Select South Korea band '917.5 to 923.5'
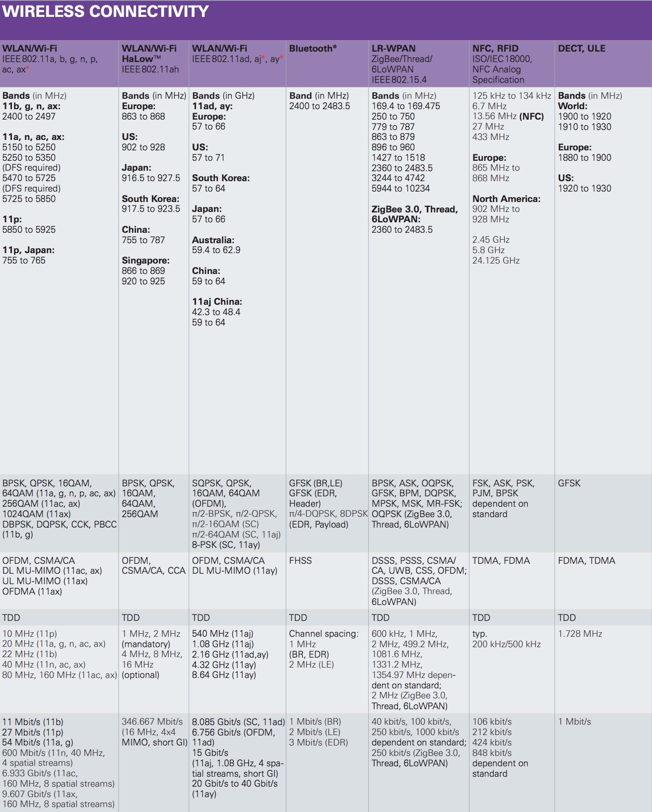652x812 pixels. [151, 209]
